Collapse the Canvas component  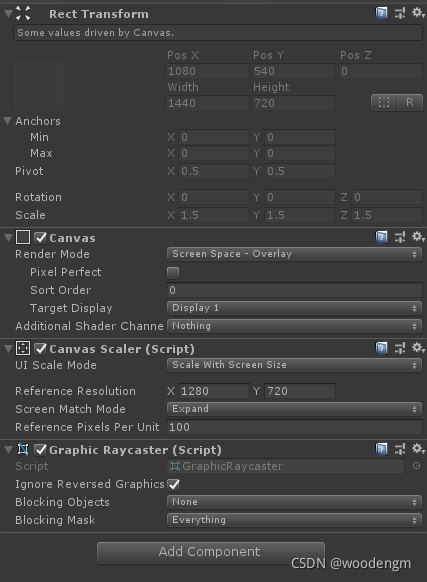8,238
